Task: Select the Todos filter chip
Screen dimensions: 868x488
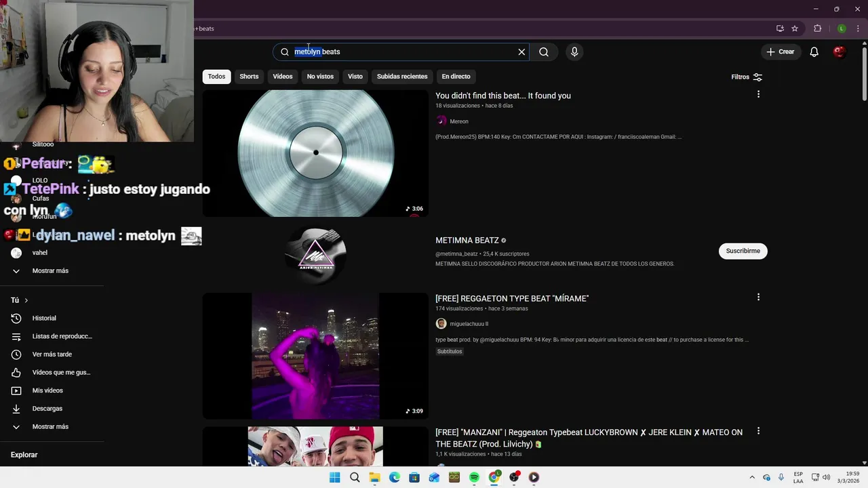Action: [x=216, y=77]
